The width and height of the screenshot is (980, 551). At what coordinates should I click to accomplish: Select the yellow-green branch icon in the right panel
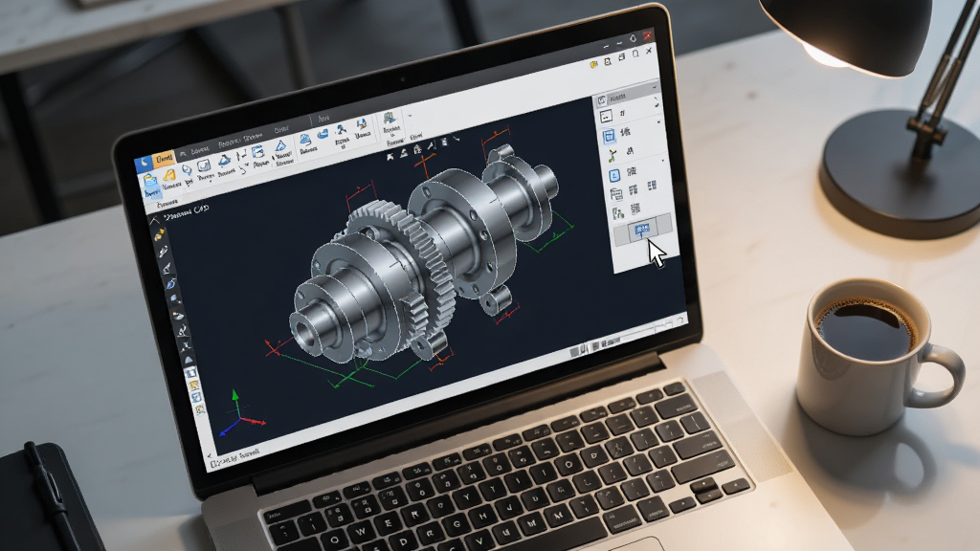click(612, 156)
